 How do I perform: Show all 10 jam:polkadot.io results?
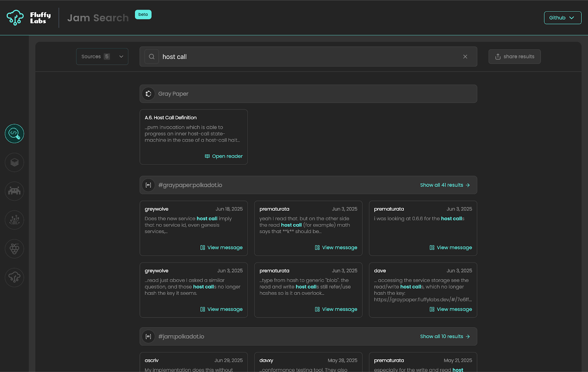coord(445,336)
